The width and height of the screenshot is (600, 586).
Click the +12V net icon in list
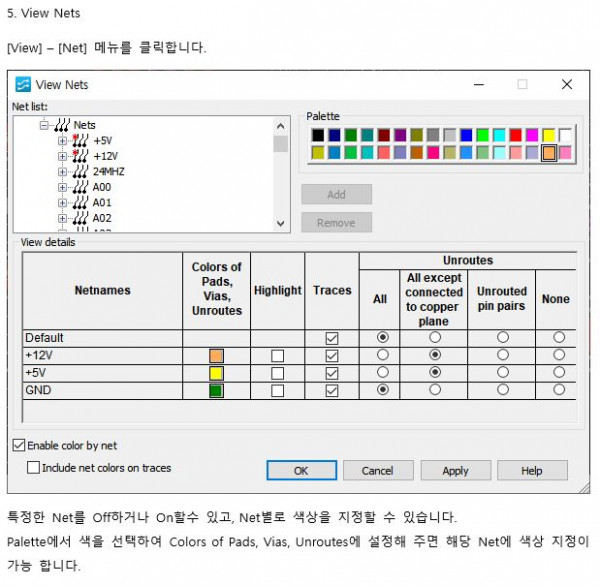click(x=79, y=156)
